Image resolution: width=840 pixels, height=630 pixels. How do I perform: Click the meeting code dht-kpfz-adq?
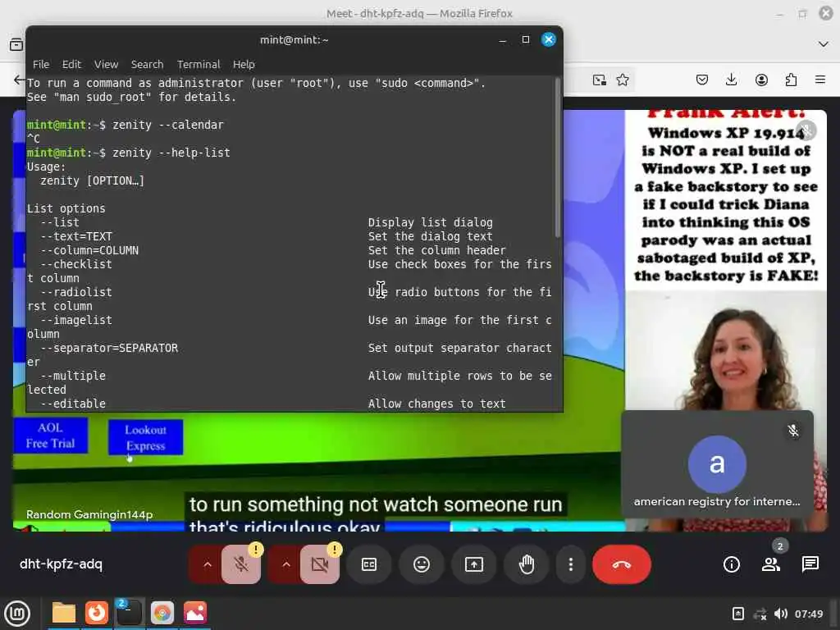pyautogui.click(x=61, y=564)
